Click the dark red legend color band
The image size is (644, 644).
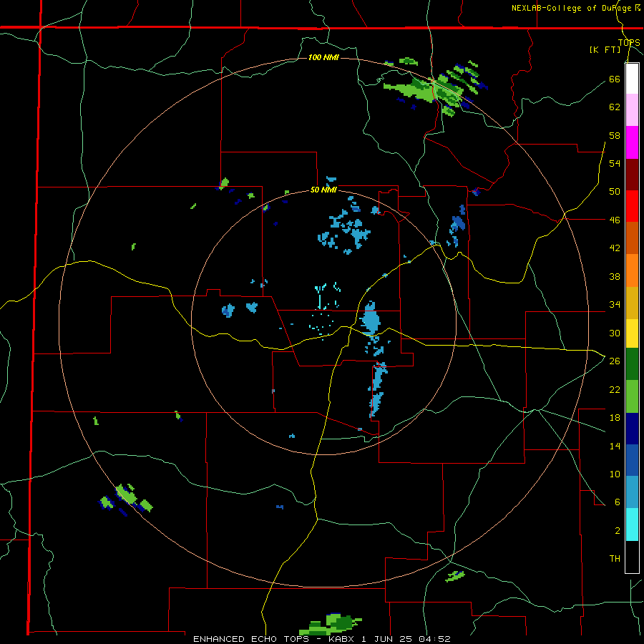pos(632,174)
